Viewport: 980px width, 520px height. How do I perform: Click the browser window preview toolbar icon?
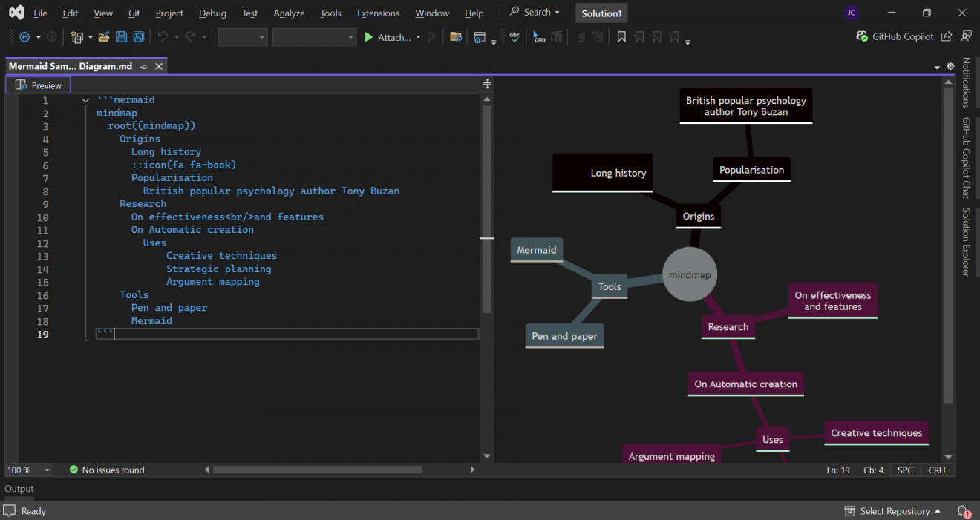pos(480,37)
